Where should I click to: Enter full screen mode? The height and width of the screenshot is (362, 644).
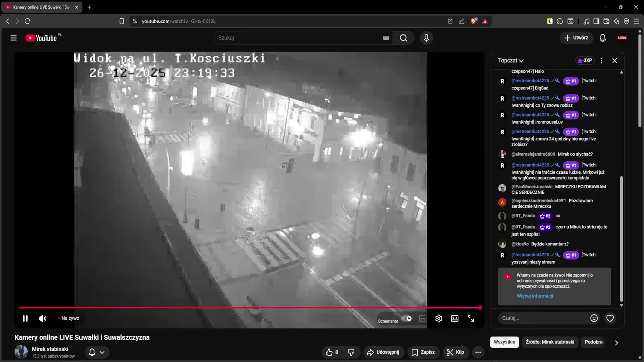pos(471,318)
